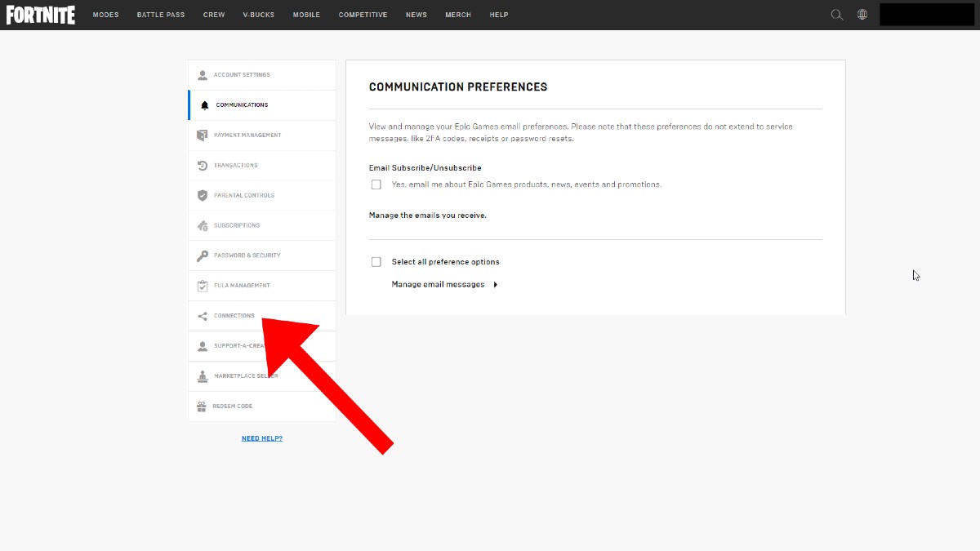Click the Payment Management wallet icon
Screen dimensions: 980x551
(203, 136)
